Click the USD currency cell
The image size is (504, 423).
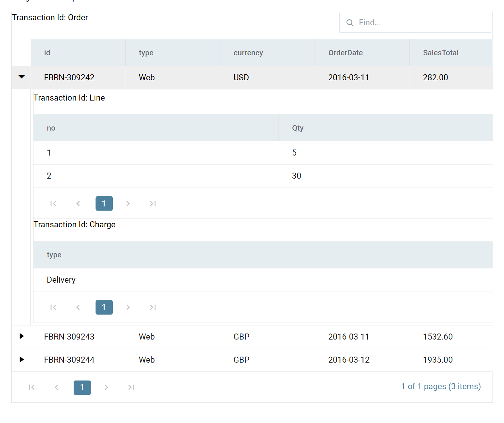click(x=267, y=77)
